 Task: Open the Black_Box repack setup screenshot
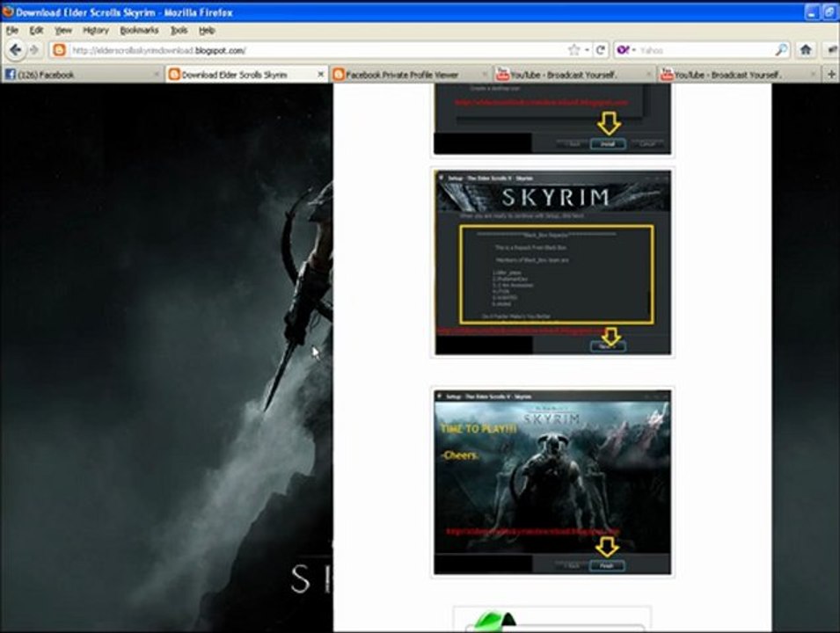pos(552,262)
